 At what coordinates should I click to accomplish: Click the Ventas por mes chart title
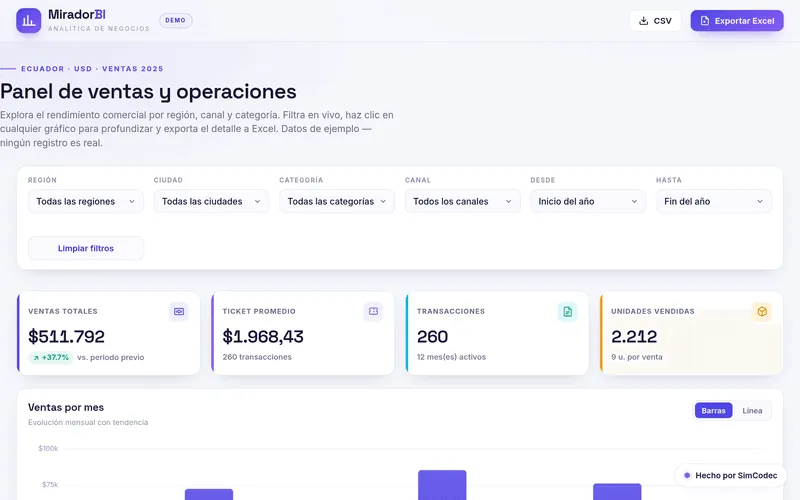coord(66,407)
